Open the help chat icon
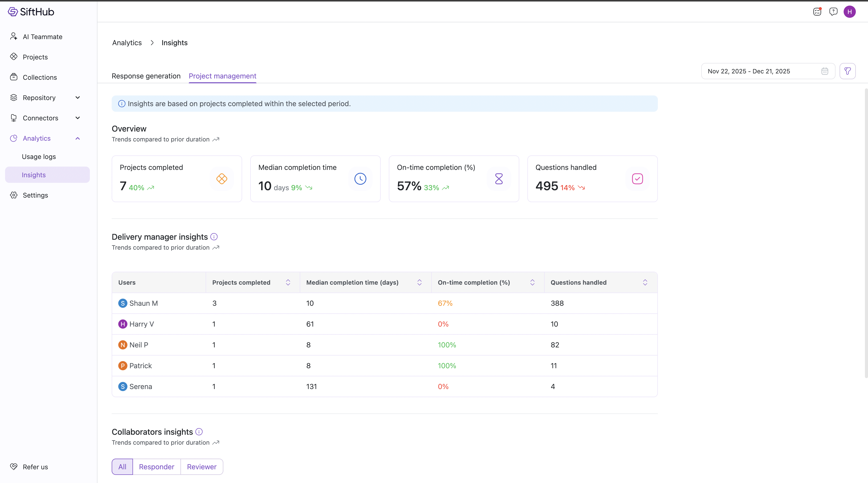Viewport: 868px width, 483px height. [833, 12]
